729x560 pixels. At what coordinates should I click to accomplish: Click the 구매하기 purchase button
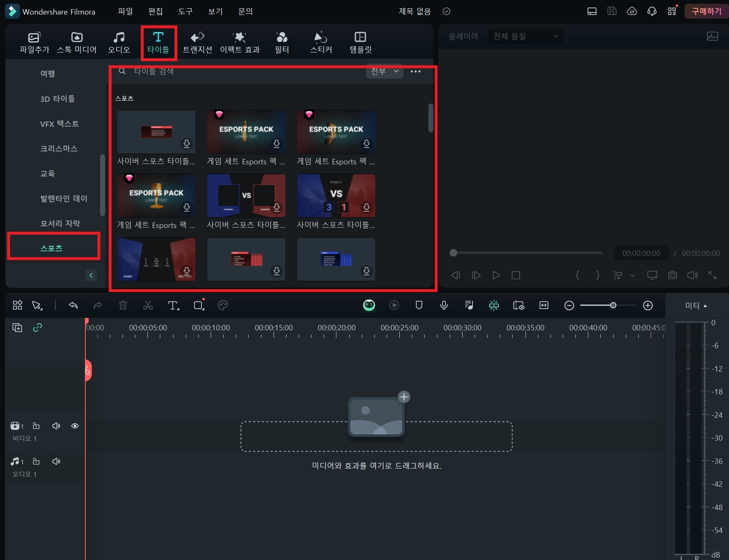point(707,11)
